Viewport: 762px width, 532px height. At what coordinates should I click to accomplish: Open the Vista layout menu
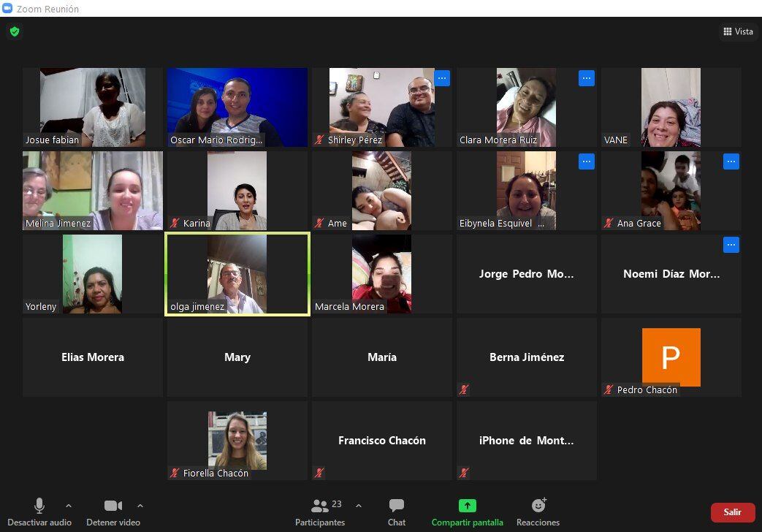pyautogui.click(x=738, y=31)
